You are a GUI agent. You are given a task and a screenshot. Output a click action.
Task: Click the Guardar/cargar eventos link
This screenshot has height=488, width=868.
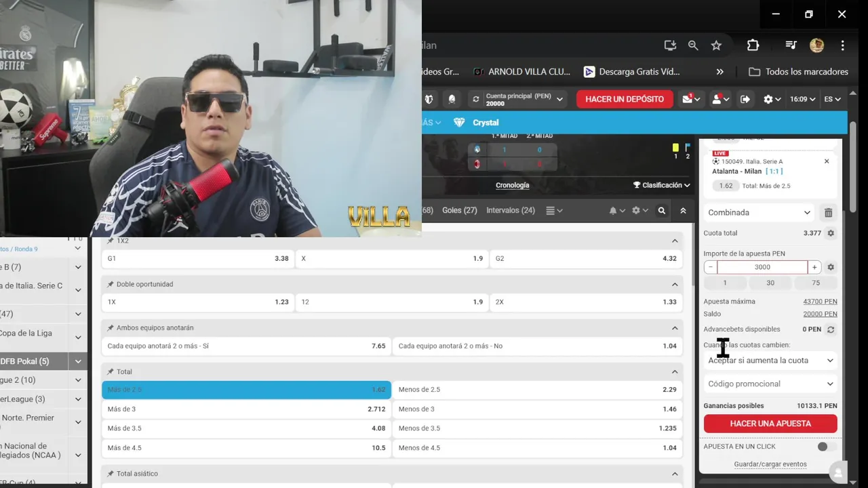click(770, 465)
